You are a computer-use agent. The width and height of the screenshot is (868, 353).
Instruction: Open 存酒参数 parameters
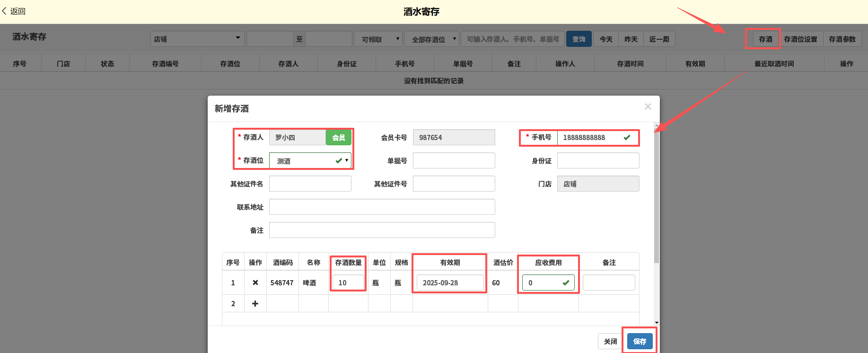point(842,39)
